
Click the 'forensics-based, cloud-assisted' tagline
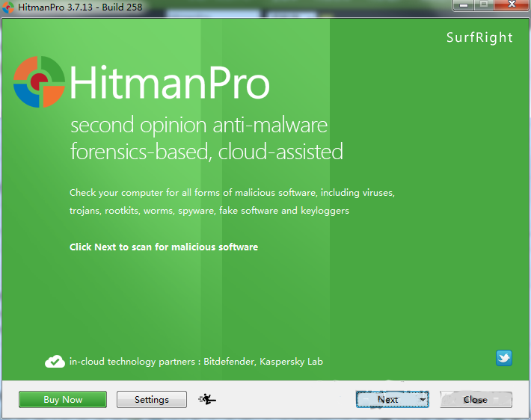point(206,152)
